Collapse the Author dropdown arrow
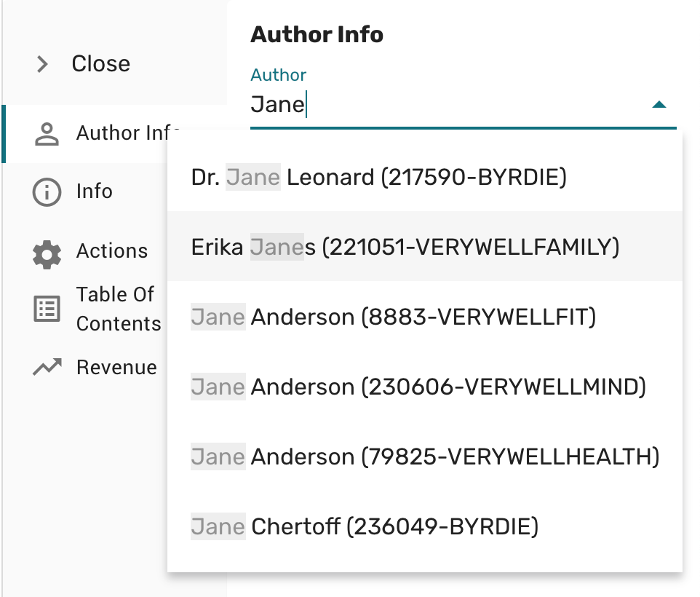700x597 pixels. pos(659,105)
